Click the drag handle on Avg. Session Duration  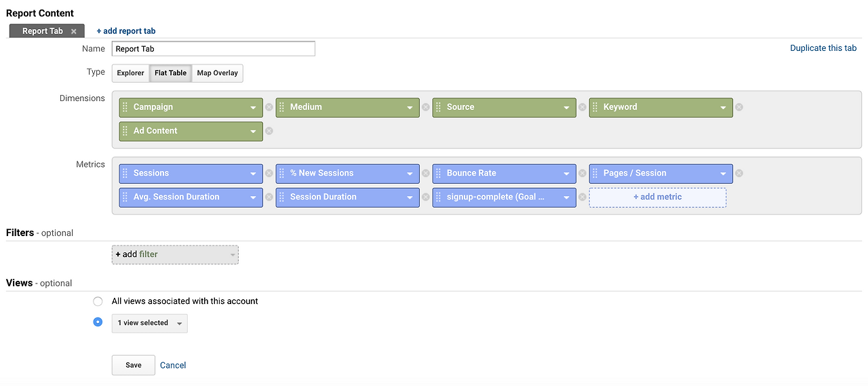[125, 197]
